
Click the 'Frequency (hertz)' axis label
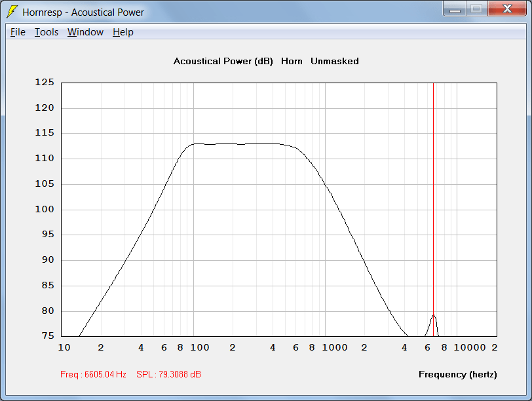pos(458,374)
